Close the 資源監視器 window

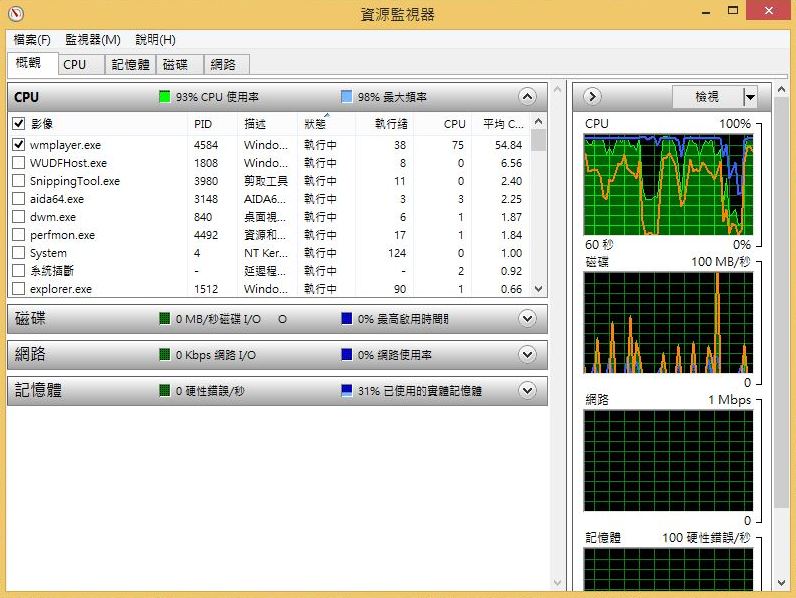[x=769, y=10]
